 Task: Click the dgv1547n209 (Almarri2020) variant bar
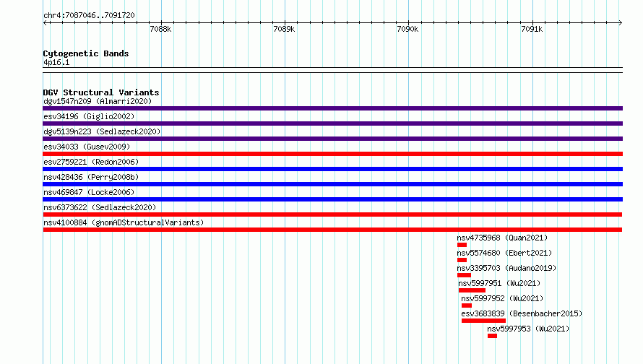(x=332, y=108)
